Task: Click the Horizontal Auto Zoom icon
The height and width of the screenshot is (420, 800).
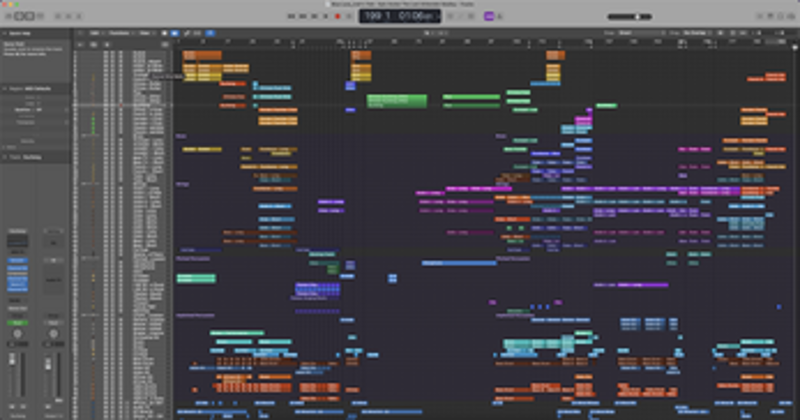Action: pyautogui.click(x=743, y=33)
